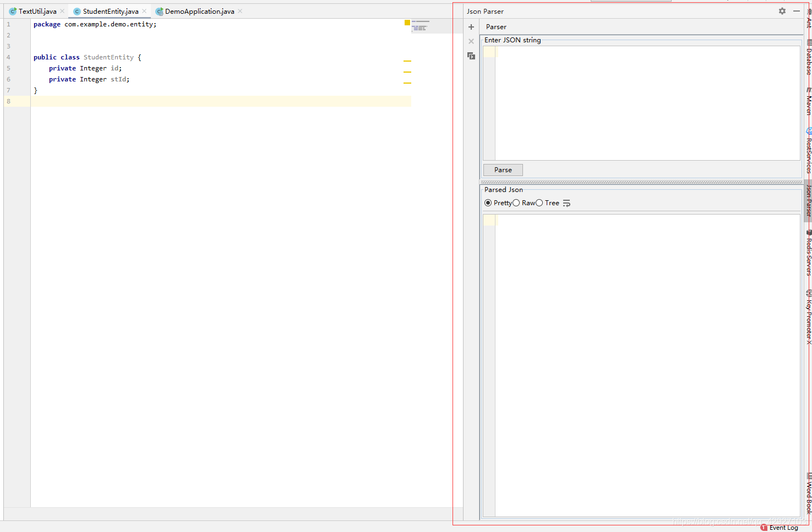Click the Parse button
Screen dimensions: 812x532
coord(503,170)
